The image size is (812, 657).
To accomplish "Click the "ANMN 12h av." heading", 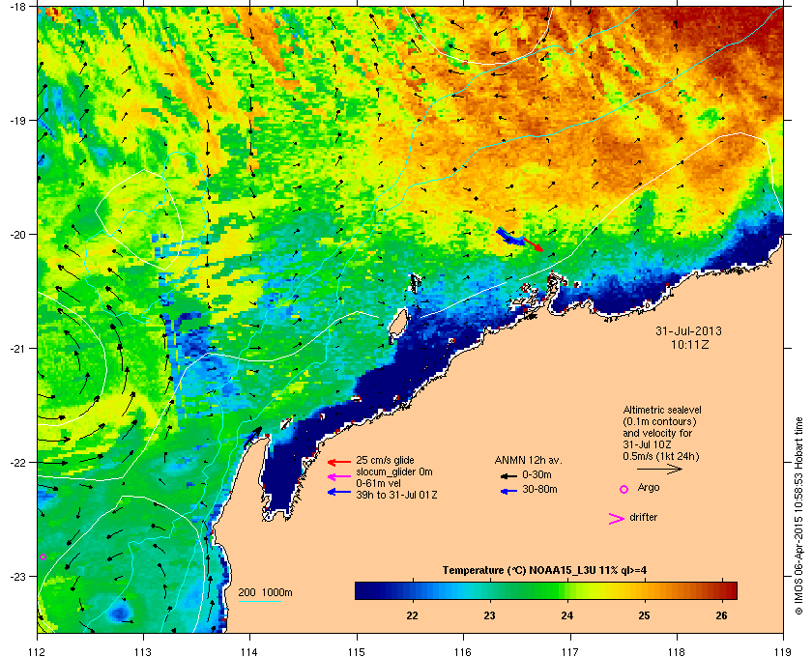I will tap(528, 460).
